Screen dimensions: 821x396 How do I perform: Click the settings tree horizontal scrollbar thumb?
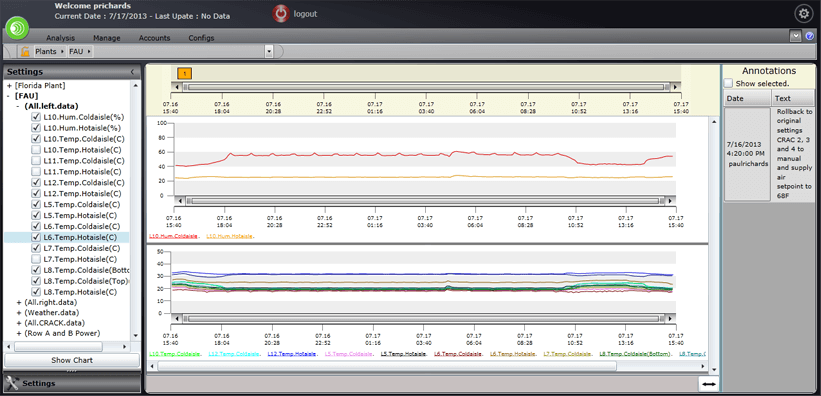click(58, 347)
